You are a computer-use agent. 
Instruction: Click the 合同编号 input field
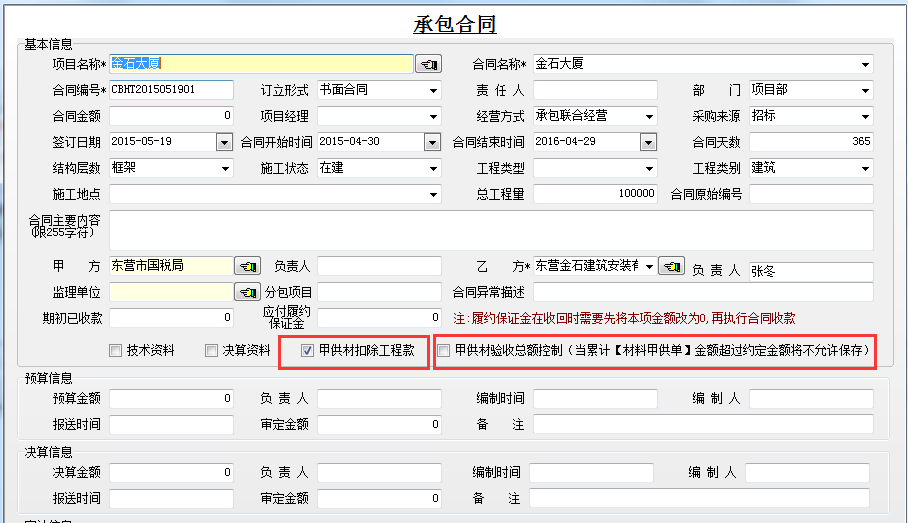pos(170,90)
